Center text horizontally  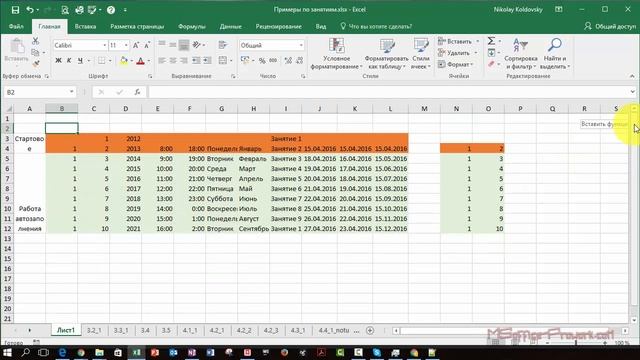coord(173,61)
